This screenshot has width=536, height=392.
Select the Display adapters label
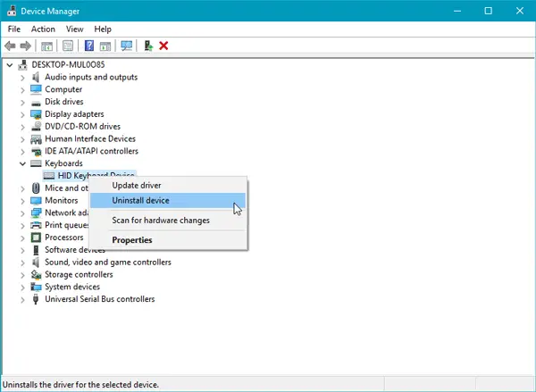pos(74,114)
